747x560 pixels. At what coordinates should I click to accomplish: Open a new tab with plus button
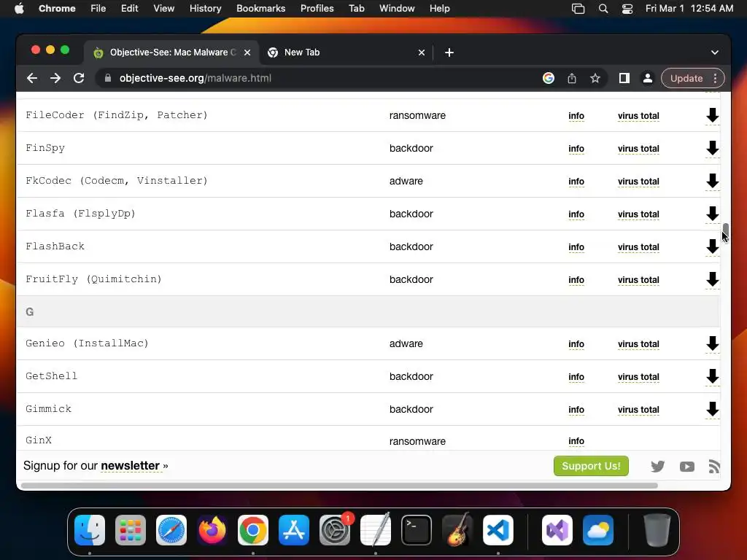coord(449,52)
